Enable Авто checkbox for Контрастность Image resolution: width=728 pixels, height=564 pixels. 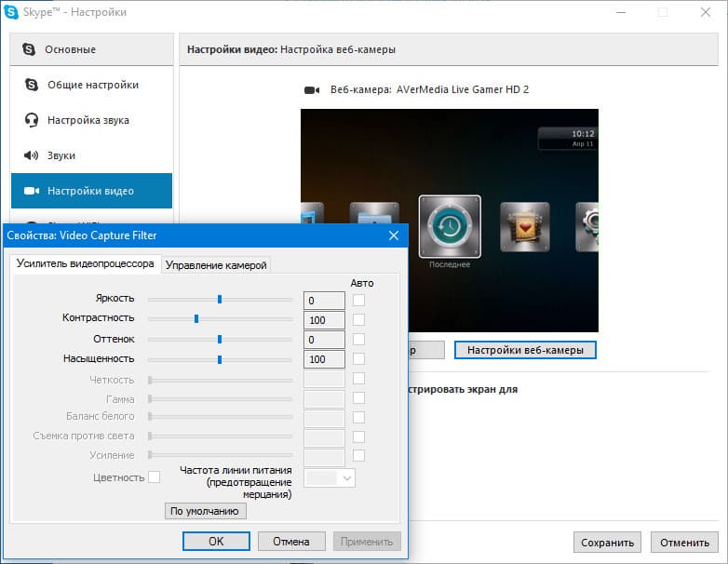[x=358, y=320]
